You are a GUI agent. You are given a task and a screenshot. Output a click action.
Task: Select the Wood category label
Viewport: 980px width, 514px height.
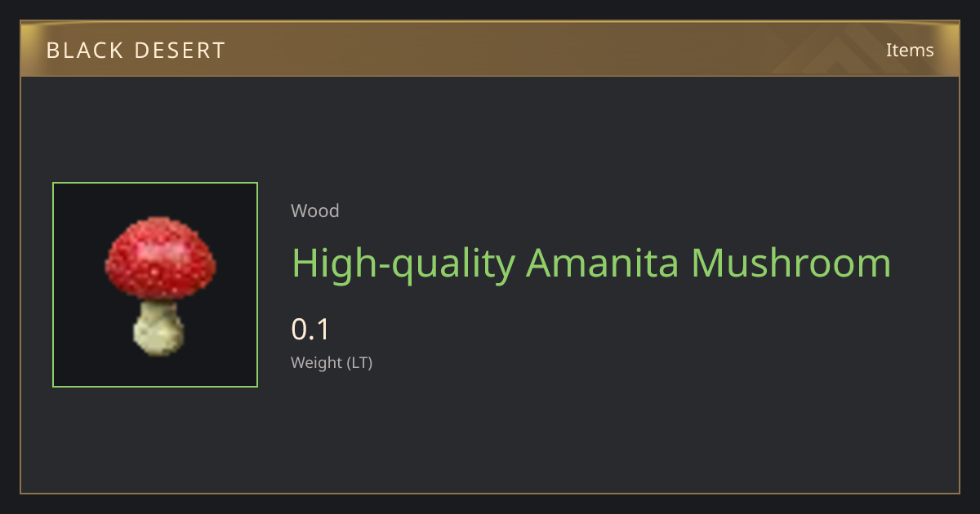click(314, 210)
